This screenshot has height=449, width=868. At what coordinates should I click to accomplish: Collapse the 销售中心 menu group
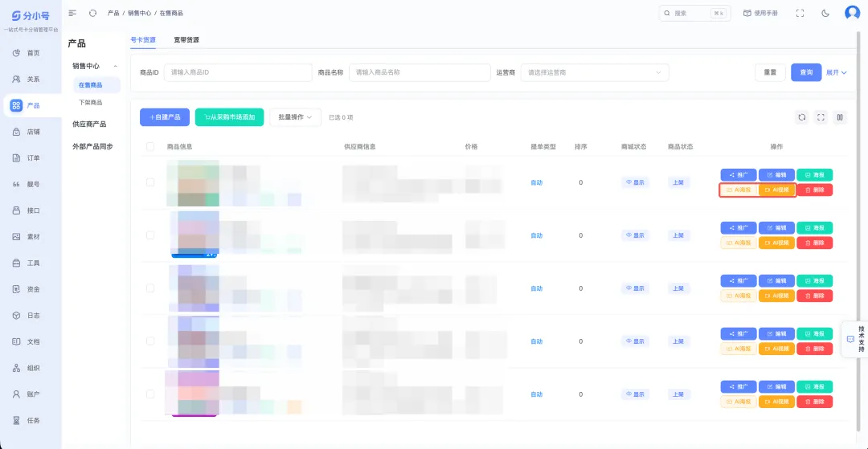(x=93, y=66)
